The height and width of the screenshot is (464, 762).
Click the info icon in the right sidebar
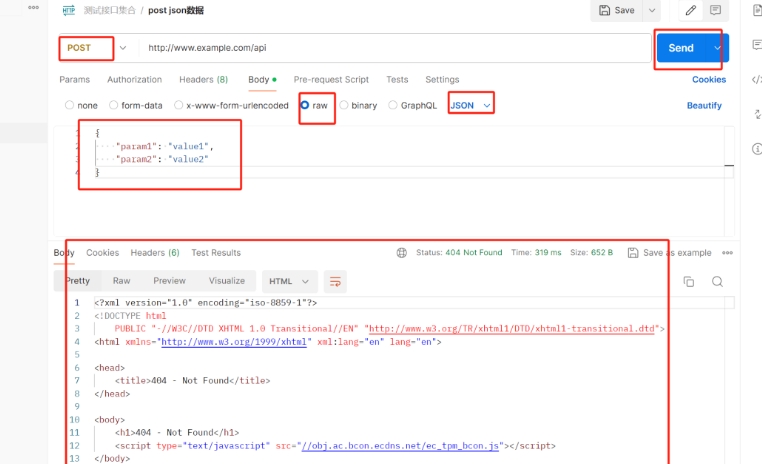[x=757, y=149]
